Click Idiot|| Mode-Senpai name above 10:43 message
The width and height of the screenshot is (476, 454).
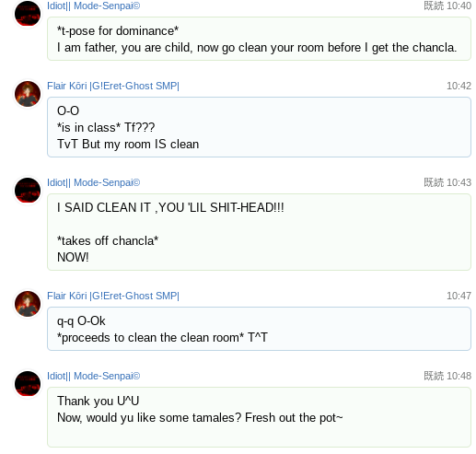click(x=94, y=182)
